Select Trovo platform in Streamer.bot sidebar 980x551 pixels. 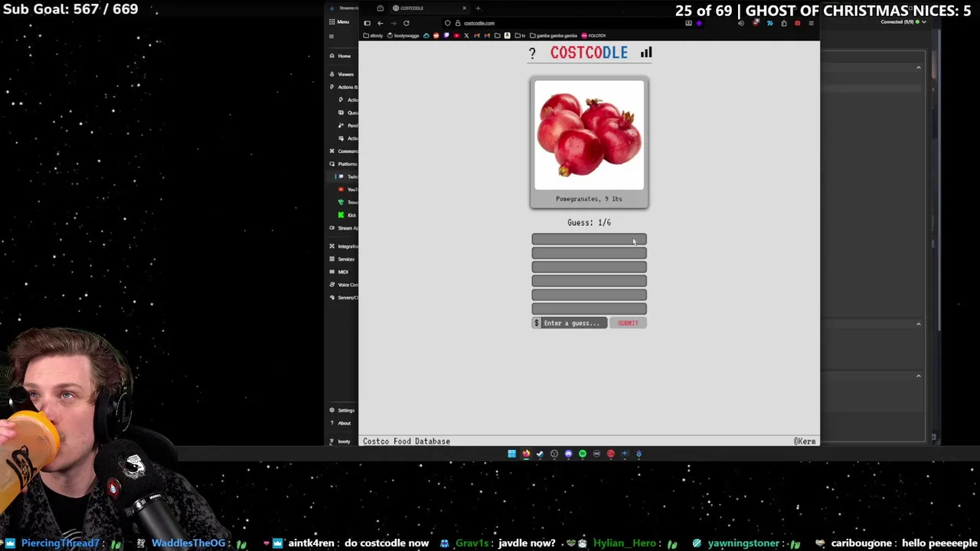(348, 202)
